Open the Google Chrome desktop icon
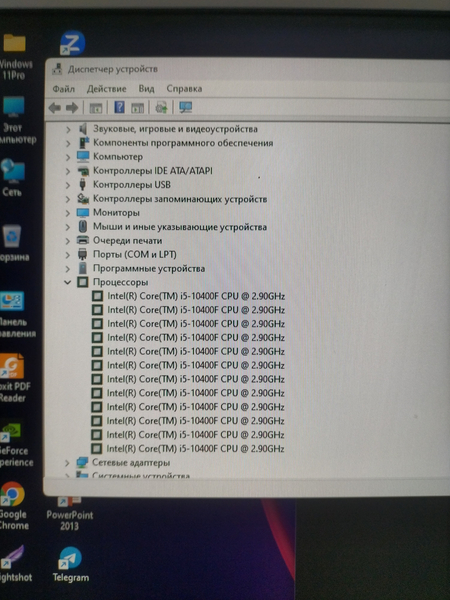This screenshot has height=600, width=450. point(13,506)
